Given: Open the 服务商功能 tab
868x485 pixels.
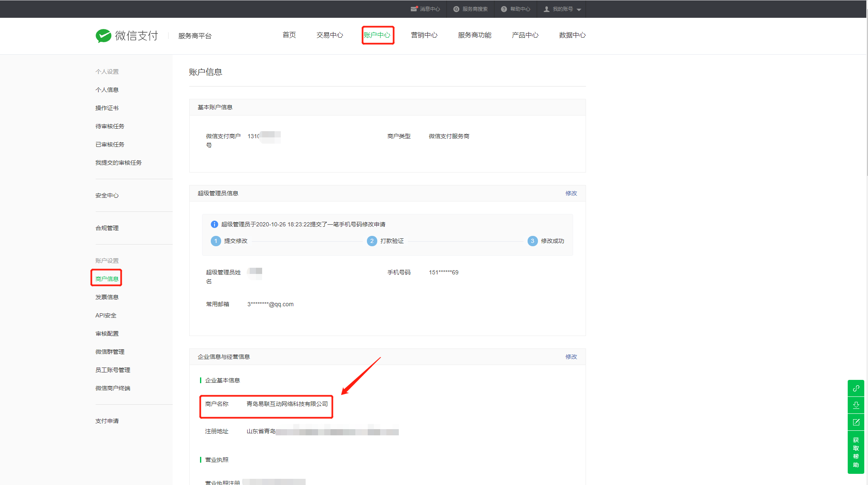Looking at the screenshot, I should tap(475, 35).
